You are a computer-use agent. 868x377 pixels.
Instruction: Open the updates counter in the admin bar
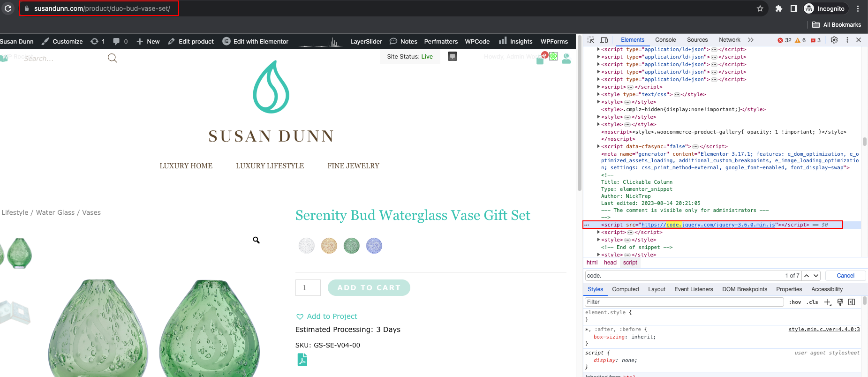(x=98, y=41)
